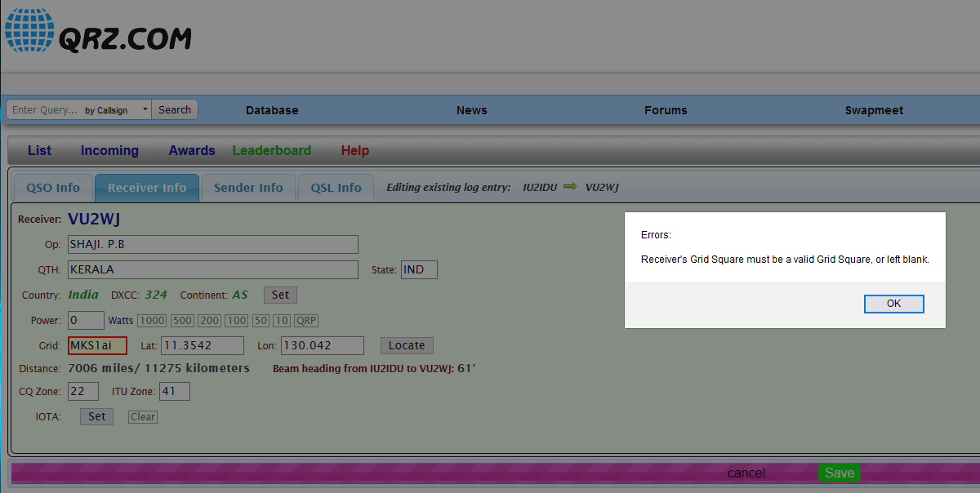Screen dimensions: 980x493
Task: Open the Forums menu
Action: (666, 110)
